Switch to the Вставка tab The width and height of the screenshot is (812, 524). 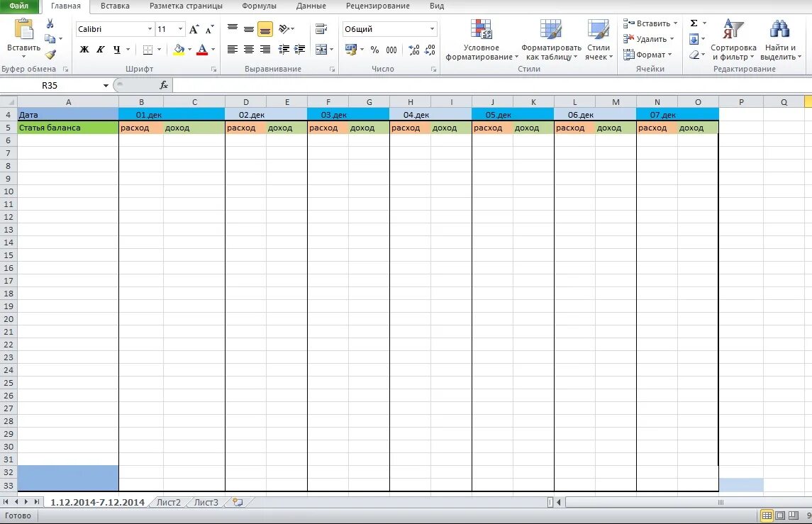pos(115,6)
